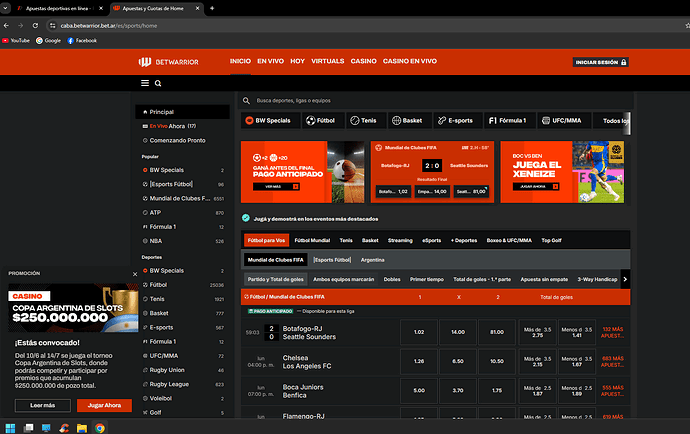Click the site info icon in address bar

52,26
